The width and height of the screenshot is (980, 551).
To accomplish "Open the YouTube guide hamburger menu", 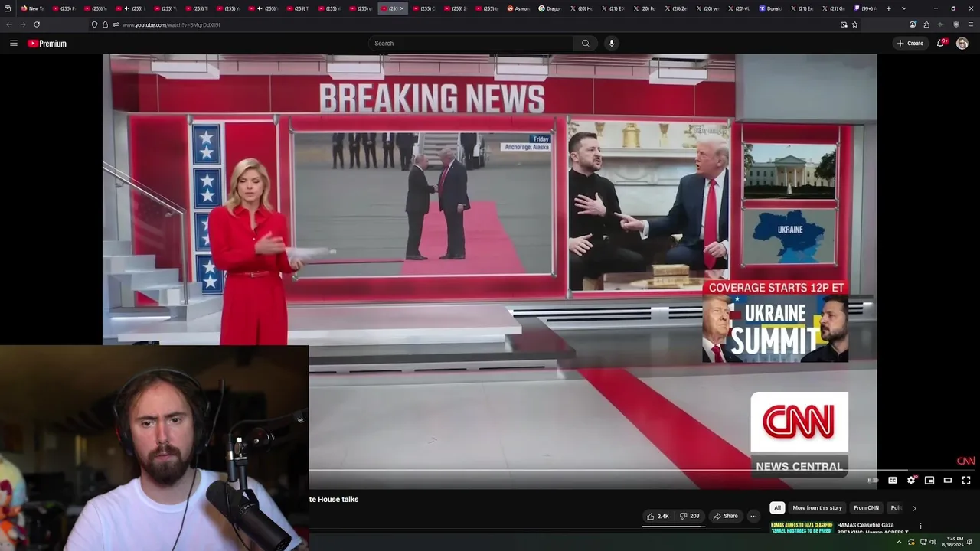I will pyautogui.click(x=14, y=44).
